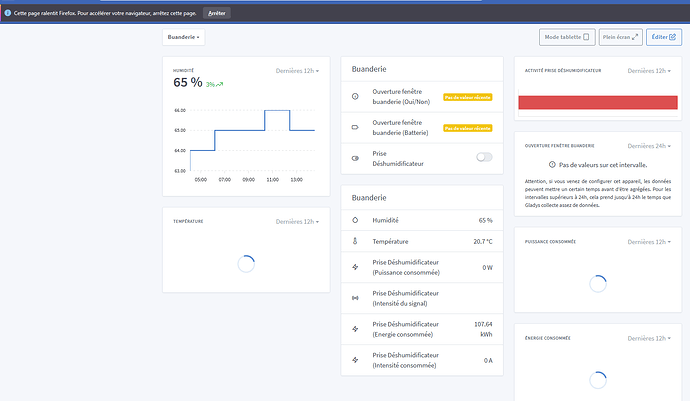Click the window opening sensor icon
Viewport: 690px width, 401px height.
355,96
